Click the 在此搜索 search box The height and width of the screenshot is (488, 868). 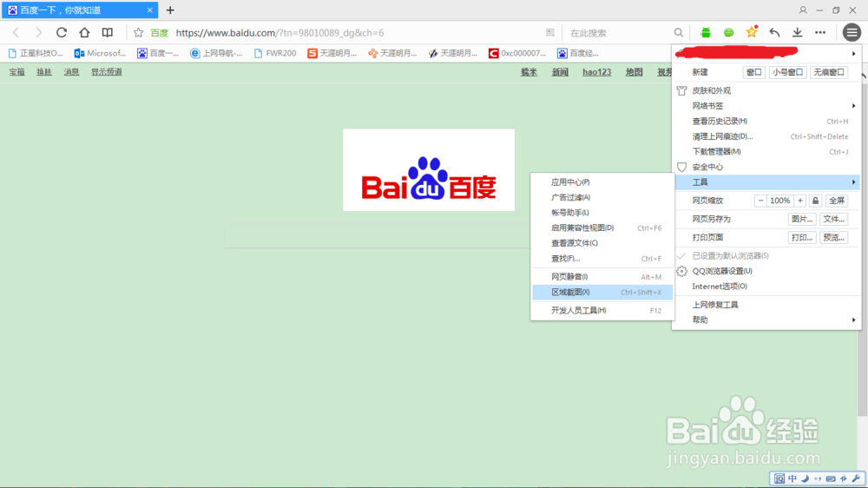pyautogui.click(x=617, y=33)
